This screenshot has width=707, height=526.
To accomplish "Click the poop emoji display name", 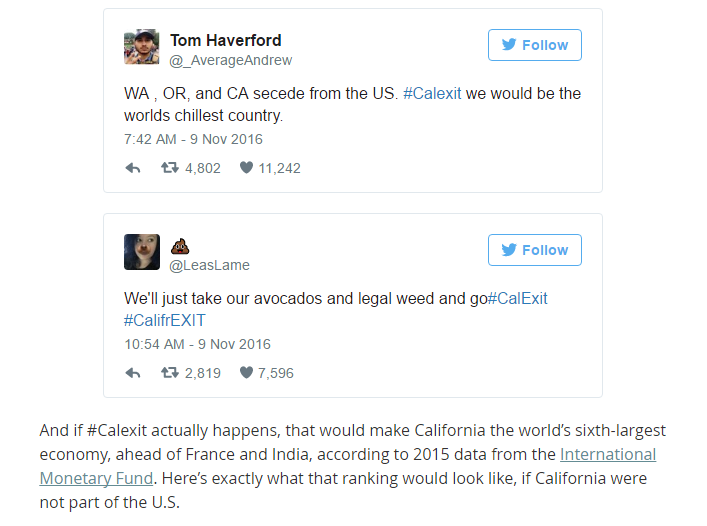I will pos(180,245).
